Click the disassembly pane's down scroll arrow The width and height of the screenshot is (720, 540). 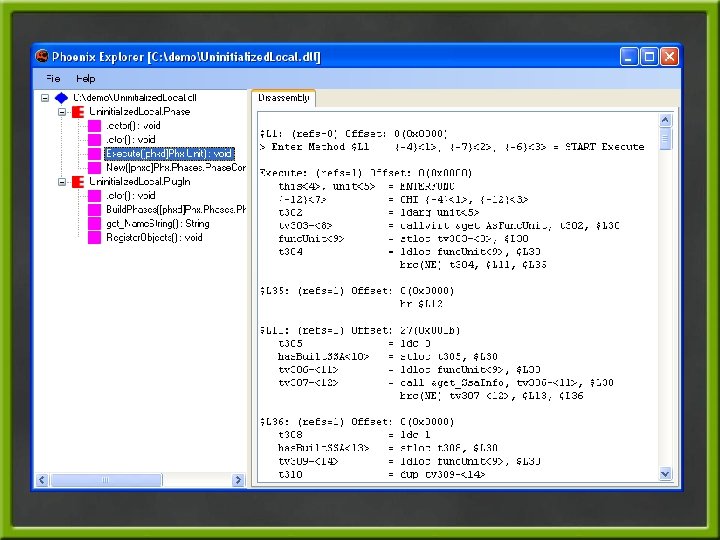pos(665,473)
